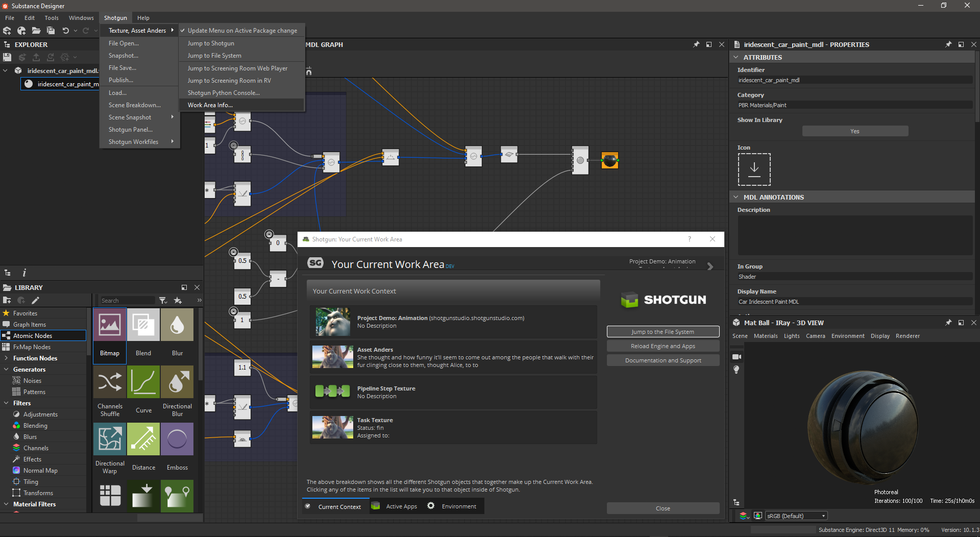Click the save all packages icon
Viewport: 980px width, 537px height.
51,31
